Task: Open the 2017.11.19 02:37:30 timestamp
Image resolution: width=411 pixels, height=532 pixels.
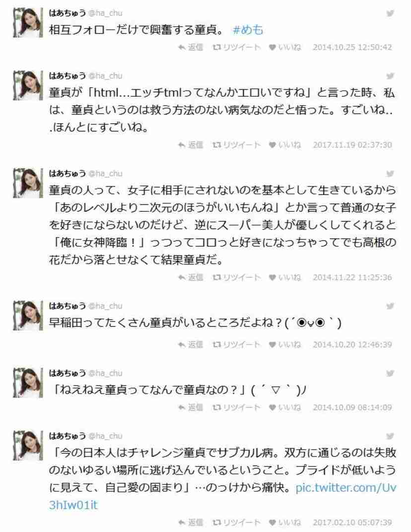Action: click(352, 145)
